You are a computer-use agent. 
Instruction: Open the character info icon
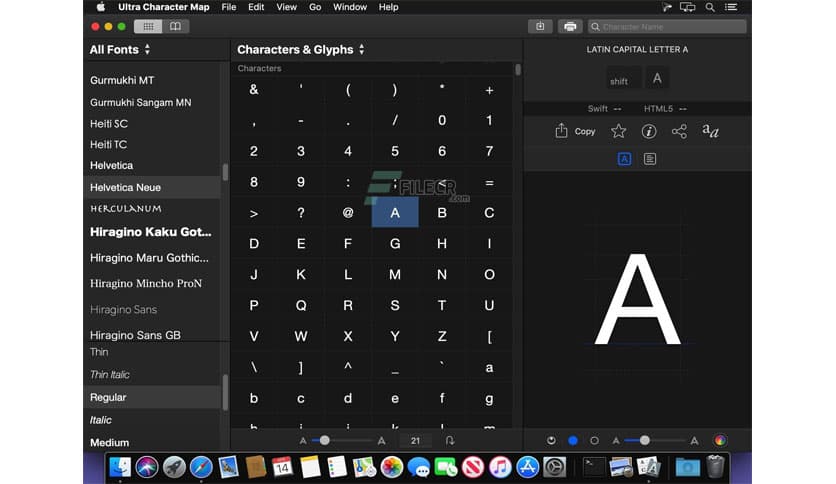pyautogui.click(x=649, y=131)
